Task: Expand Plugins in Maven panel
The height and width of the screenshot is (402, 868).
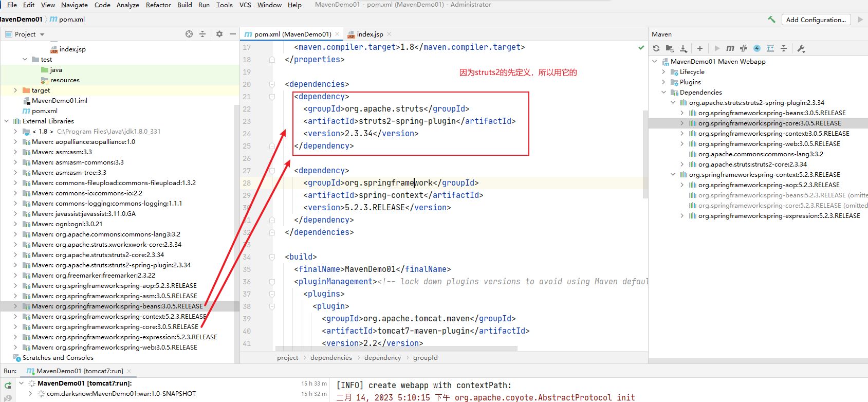Action: (663, 82)
